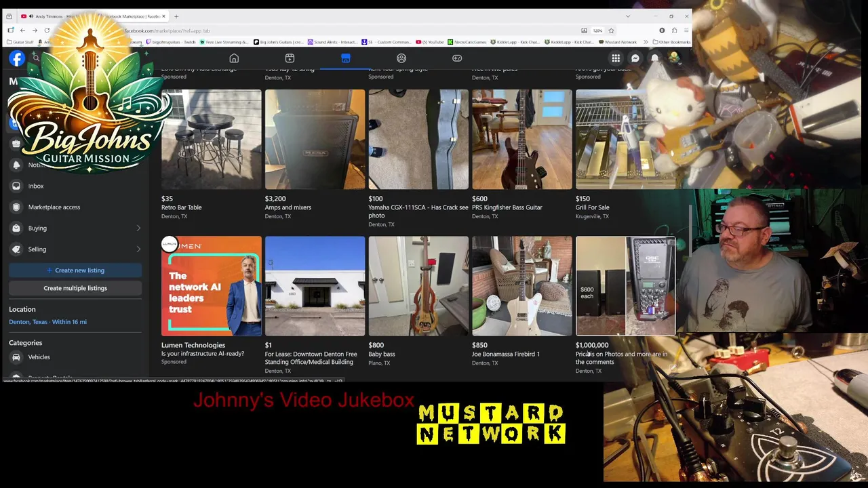Click the Vehicles category icon
This screenshot has height=488, width=868.
(x=16, y=357)
